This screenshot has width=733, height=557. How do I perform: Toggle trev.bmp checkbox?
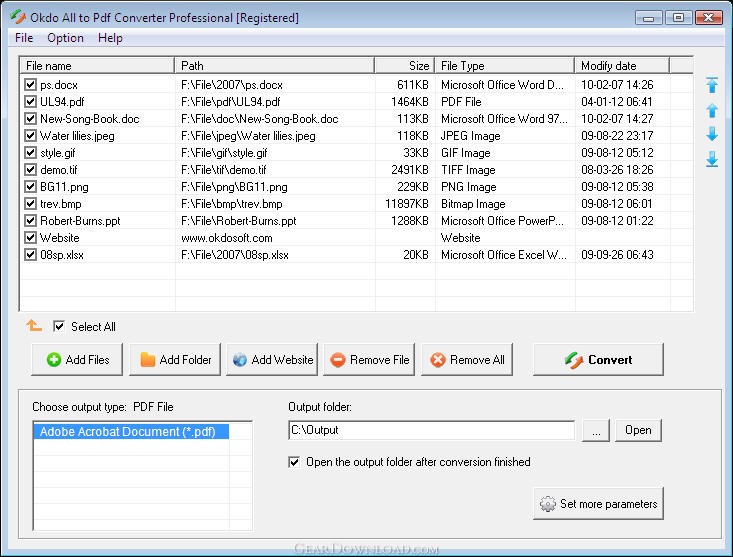(30, 204)
